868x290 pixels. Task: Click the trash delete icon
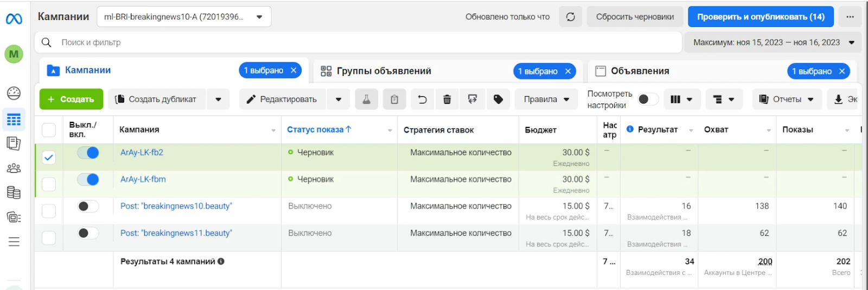pos(447,99)
